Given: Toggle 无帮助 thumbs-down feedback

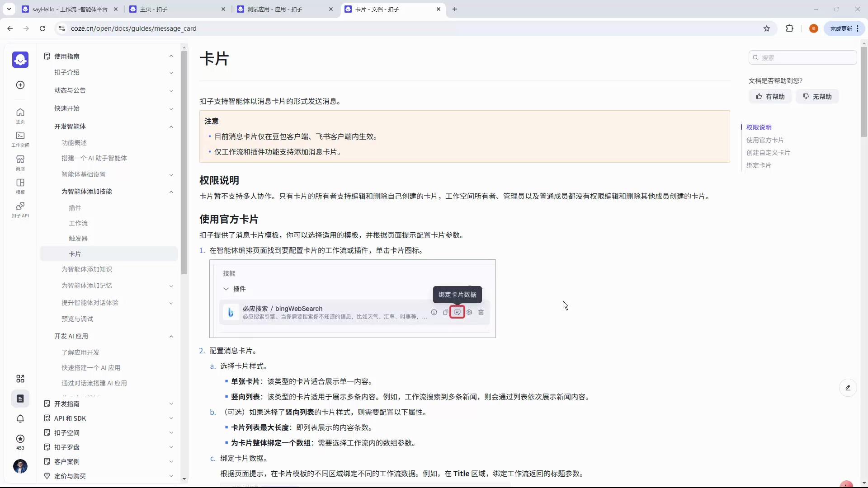Looking at the screenshot, I should [817, 96].
